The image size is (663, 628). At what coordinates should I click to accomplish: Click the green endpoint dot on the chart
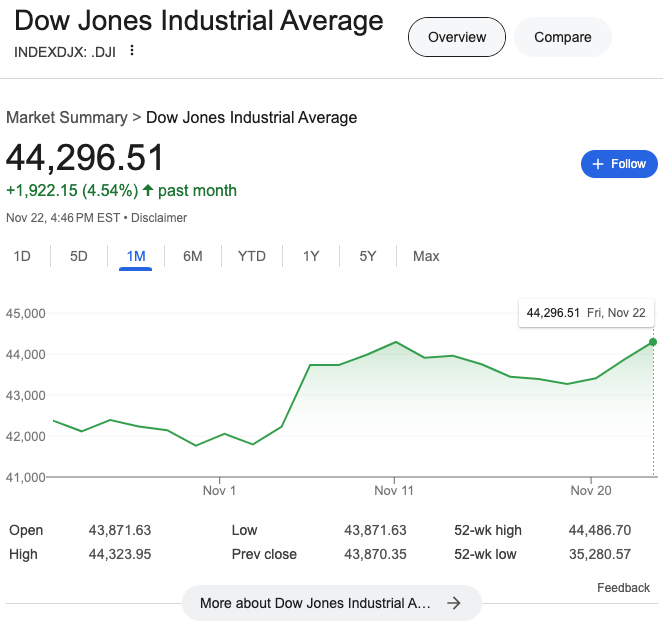(653, 342)
